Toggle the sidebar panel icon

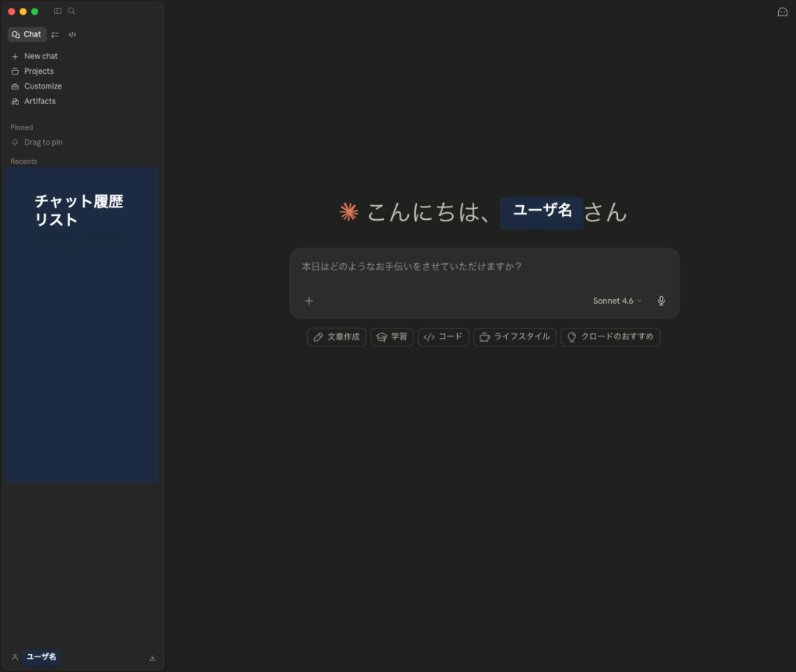point(58,11)
